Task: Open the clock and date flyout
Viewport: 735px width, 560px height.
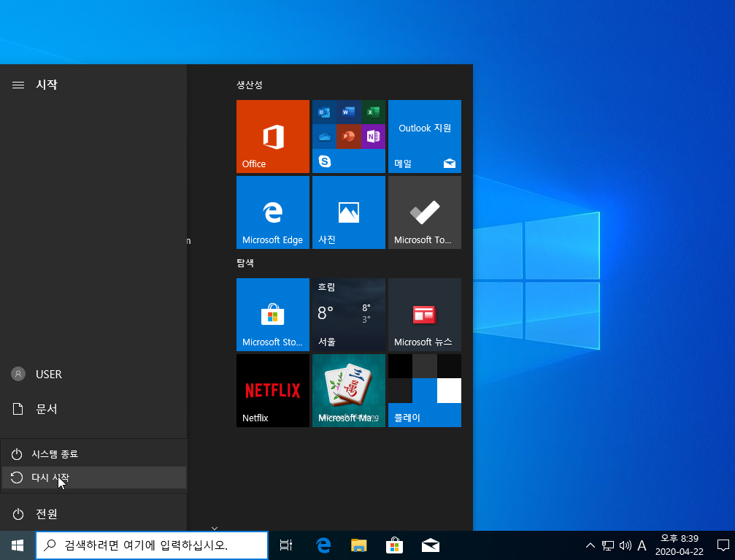Action: click(x=680, y=545)
